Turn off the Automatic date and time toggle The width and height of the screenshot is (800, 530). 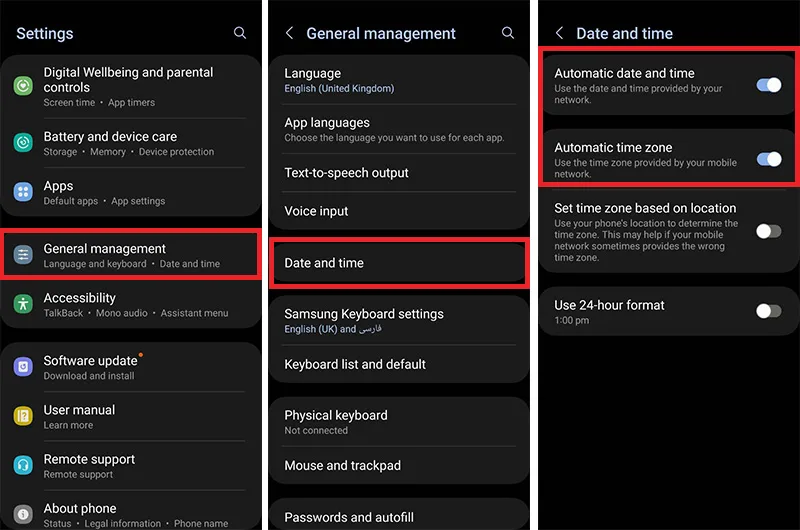pyautogui.click(x=769, y=85)
